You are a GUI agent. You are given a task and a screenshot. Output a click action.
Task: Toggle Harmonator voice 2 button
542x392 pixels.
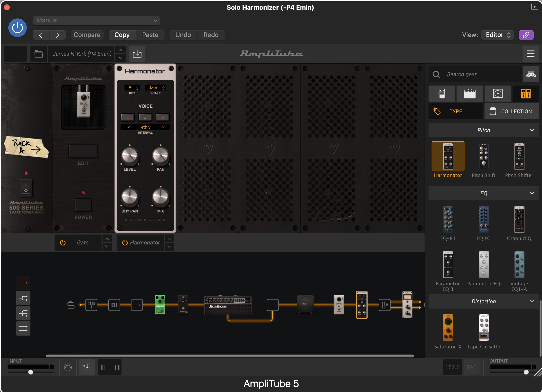pyautogui.click(x=145, y=117)
